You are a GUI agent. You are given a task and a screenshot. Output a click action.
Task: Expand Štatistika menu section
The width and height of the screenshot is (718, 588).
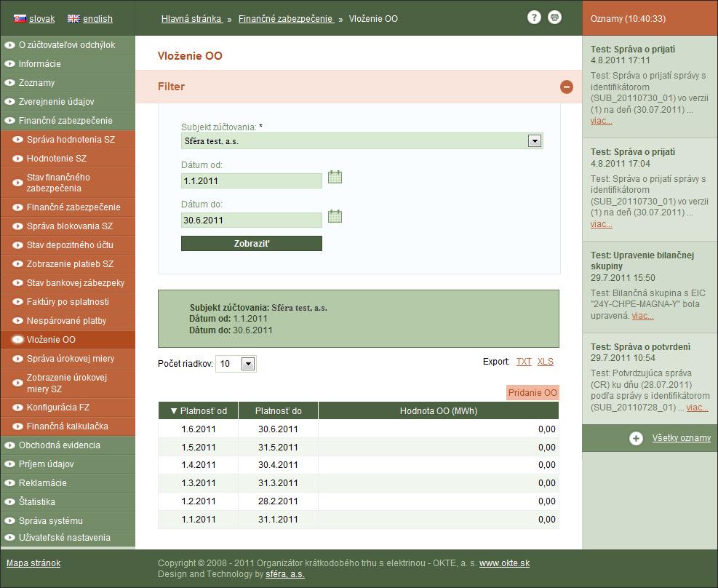[68, 502]
